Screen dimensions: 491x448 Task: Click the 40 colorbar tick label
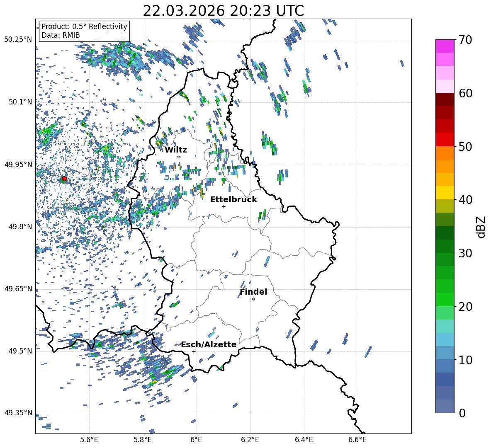click(465, 200)
